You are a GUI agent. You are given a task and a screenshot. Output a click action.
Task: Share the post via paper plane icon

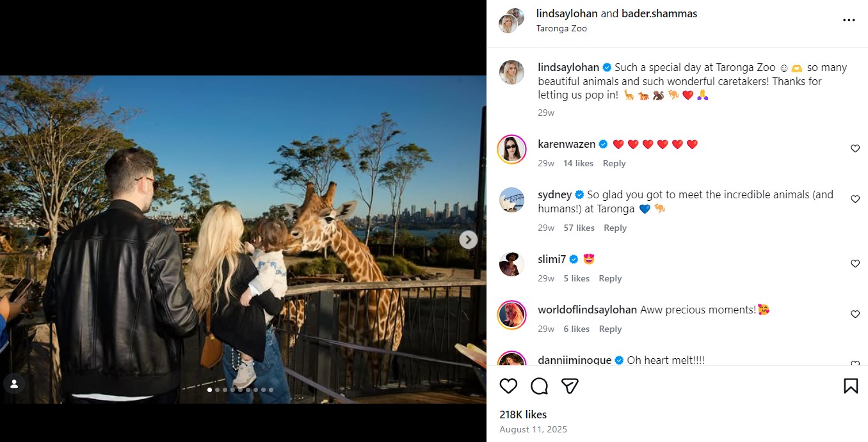[570, 386]
